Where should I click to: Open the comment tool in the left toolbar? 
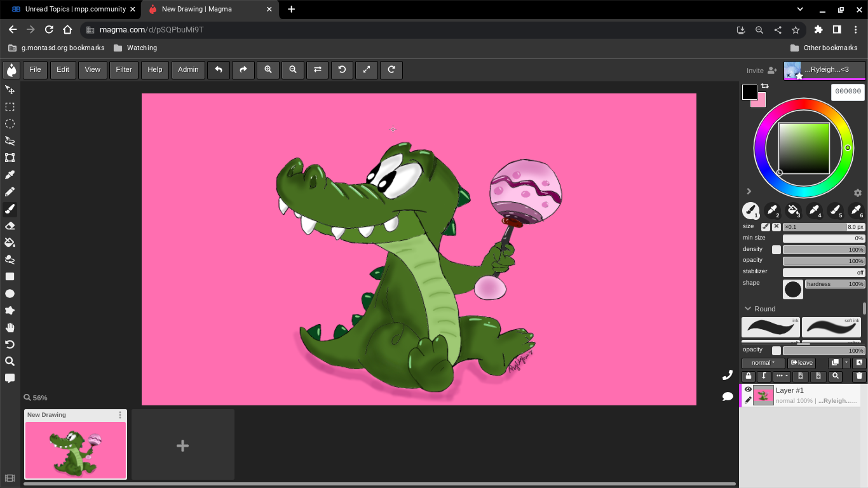[x=10, y=378]
